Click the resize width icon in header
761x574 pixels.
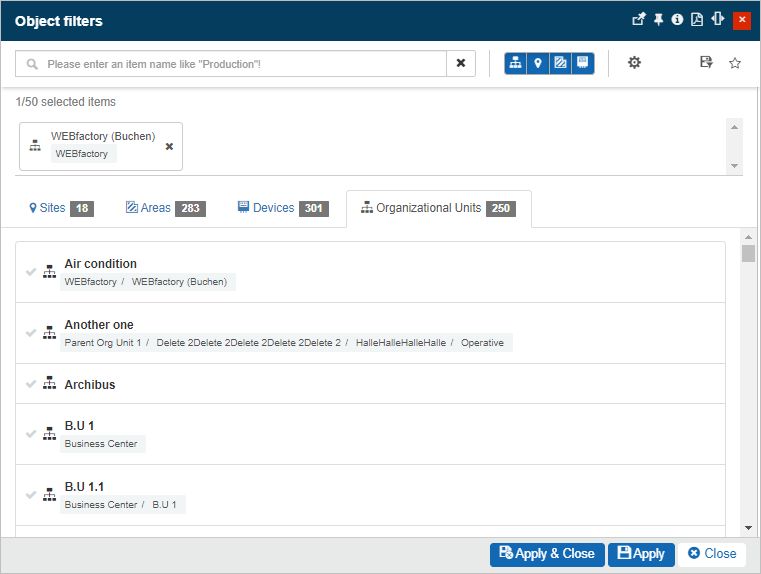717,20
